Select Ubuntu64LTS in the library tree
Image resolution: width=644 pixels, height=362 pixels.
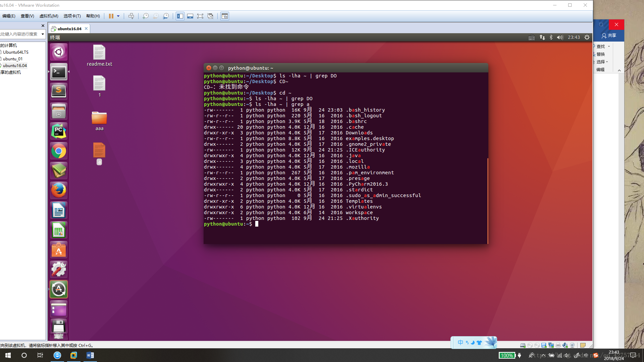coord(16,52)
